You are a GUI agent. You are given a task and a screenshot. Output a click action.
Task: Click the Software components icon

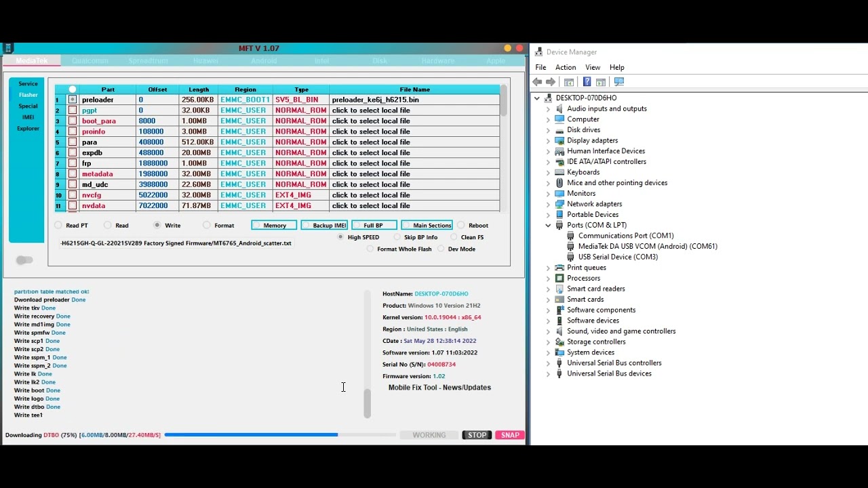click(559, 310)
